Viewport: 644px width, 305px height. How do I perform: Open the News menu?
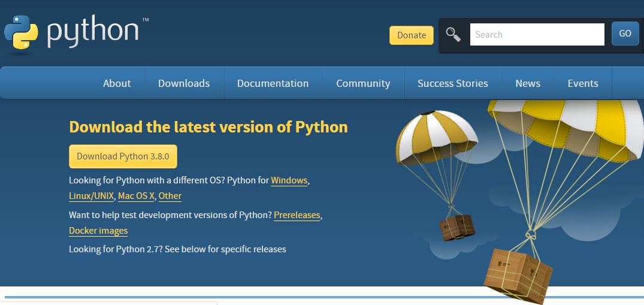(528, 83)
